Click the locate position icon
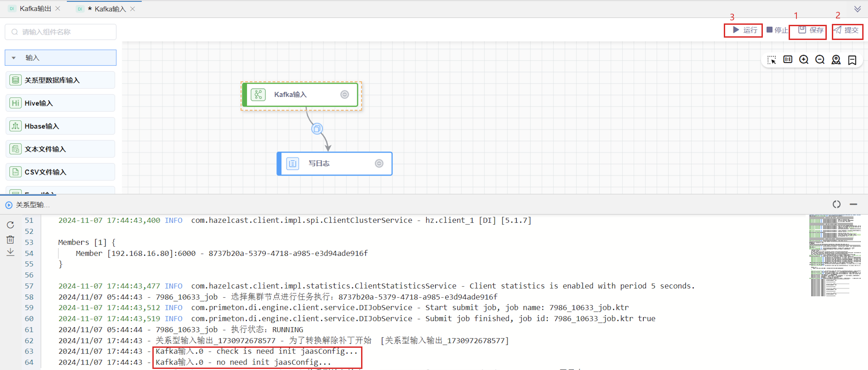The image size is (868, 370). (x=836, y=60)
